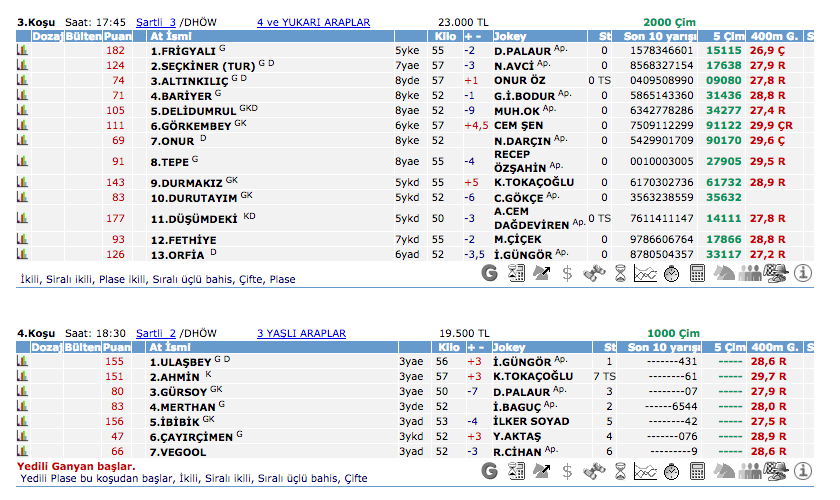Click the 3 YAŞLI ARAPLAR link
Screen dimensions: 840x500
(301, 333)
